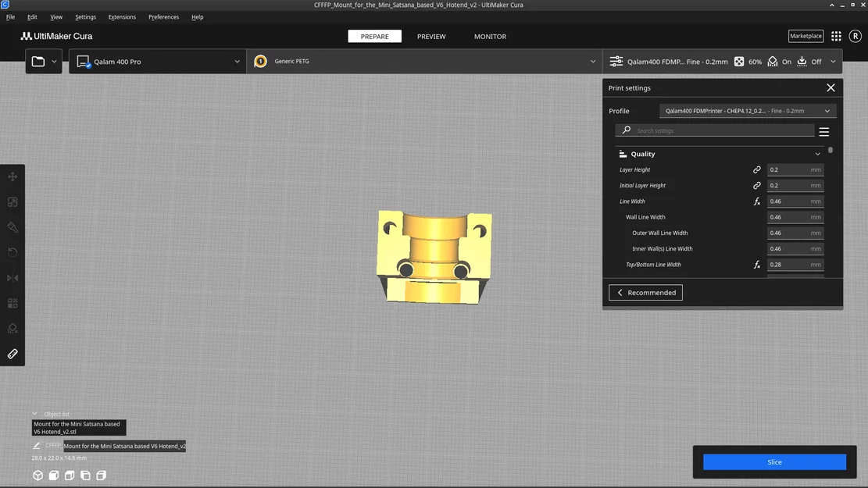The width and height of the screenshot is (868, 488).
Task: Select the Move tool in left toolbar
Action: 13,177
